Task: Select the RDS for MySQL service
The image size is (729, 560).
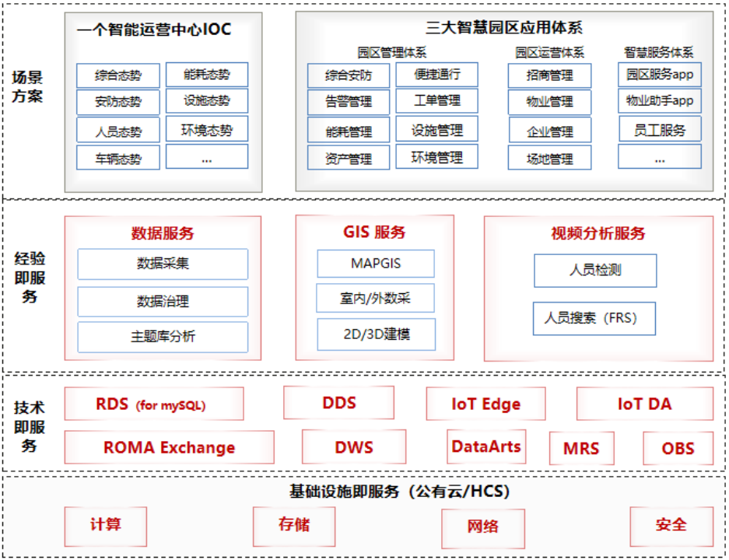Action: 154,404
